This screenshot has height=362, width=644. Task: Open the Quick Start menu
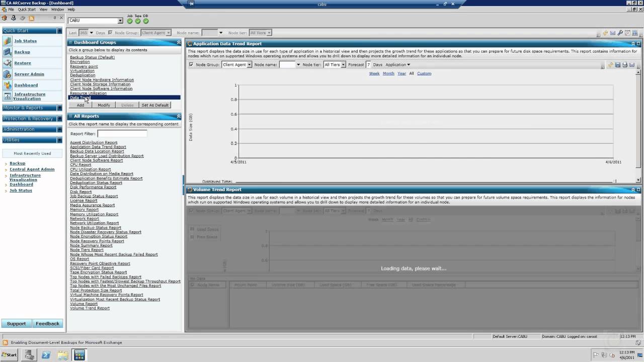tap(27, 10)
